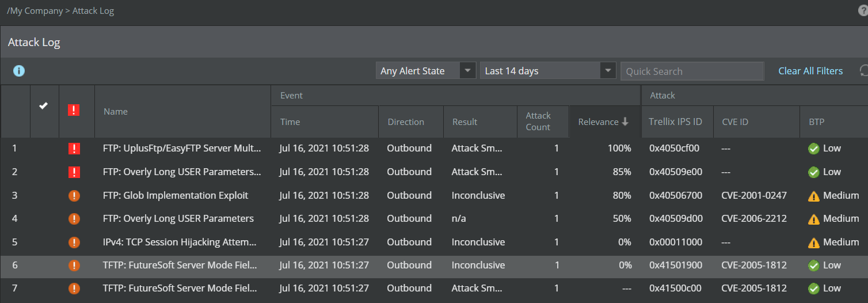Click CVE-2006-2212 cell

[754, 218]
